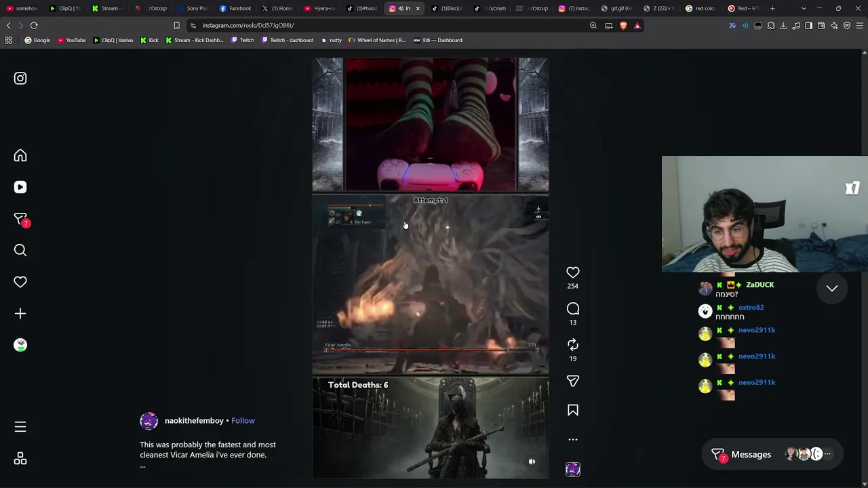Open reel options three-dot menu
Screen dimensions: 868x488
(573, 440)
